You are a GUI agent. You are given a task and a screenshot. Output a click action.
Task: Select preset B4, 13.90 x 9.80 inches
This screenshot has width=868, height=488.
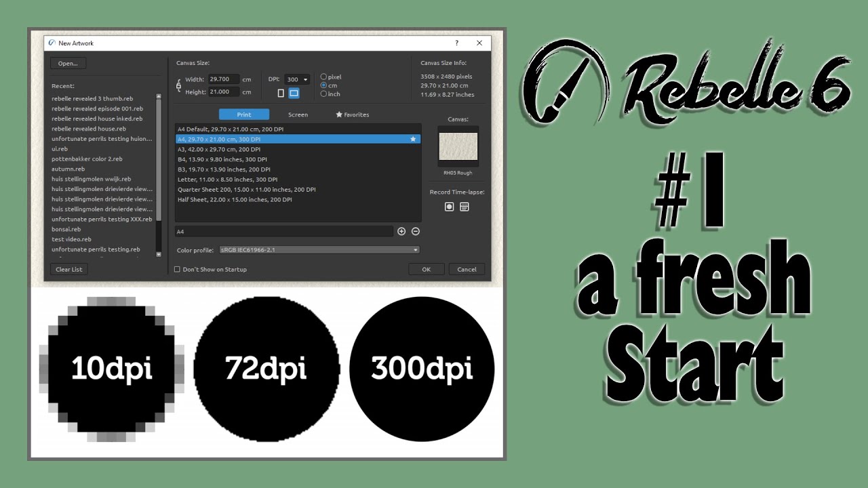click(298, 159)
